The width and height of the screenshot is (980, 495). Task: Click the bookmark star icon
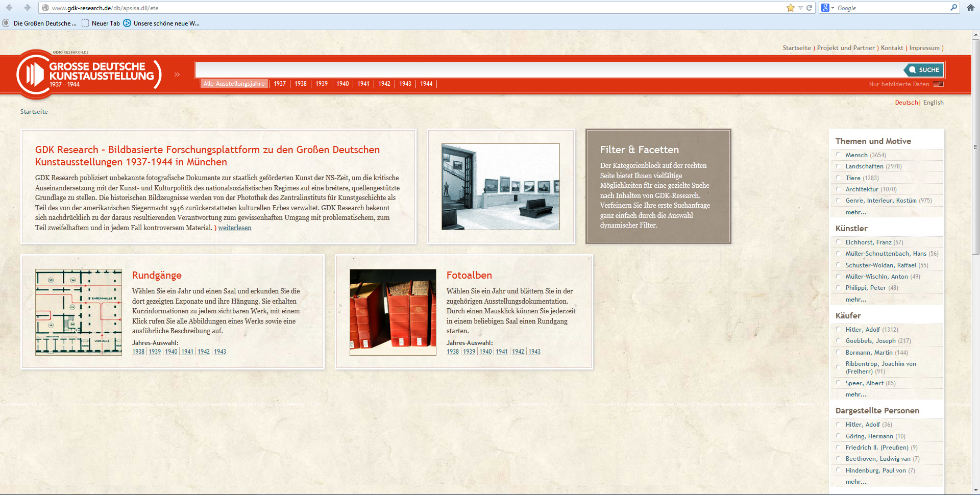pyautogui.click(x=790, y=8)
